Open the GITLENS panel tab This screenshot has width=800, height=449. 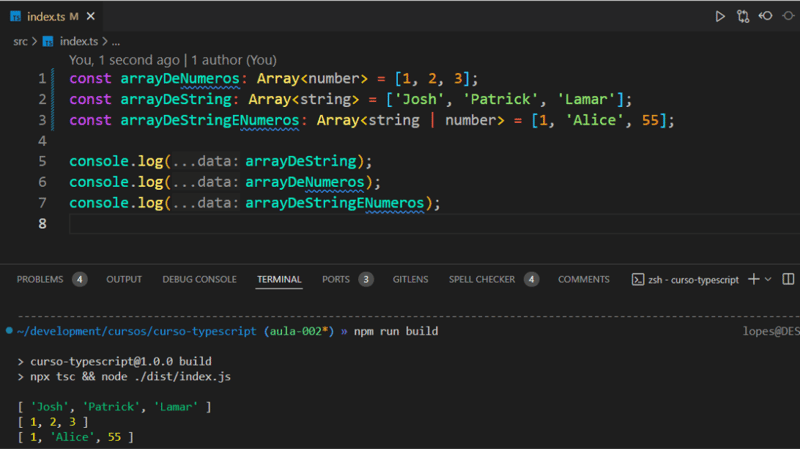(x=411, y=279)
